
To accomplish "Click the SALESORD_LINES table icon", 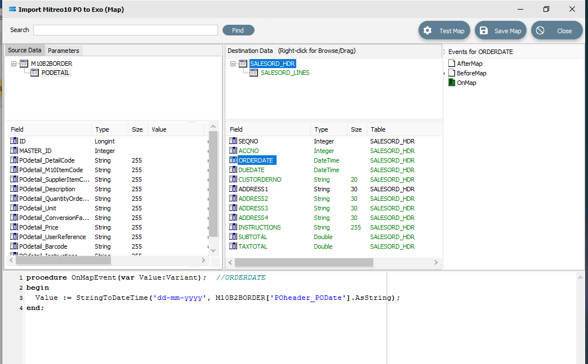I will click(254, 73).
